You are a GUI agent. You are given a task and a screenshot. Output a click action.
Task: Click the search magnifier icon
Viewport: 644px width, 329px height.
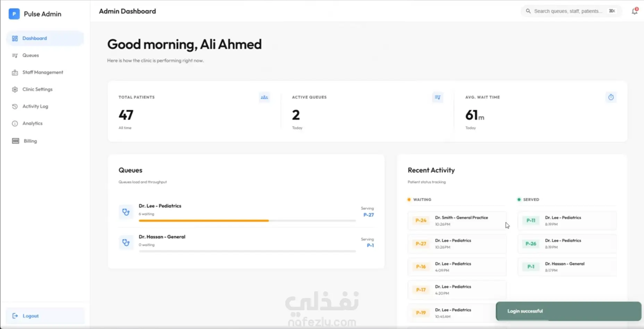pos(528,11)
